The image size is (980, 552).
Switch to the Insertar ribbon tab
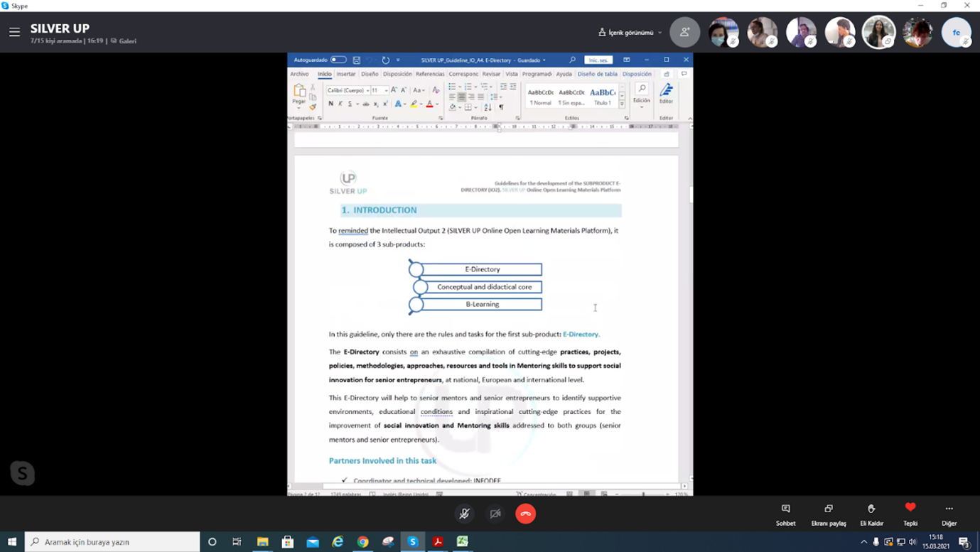pyautogui.click(x=346, y=74)
